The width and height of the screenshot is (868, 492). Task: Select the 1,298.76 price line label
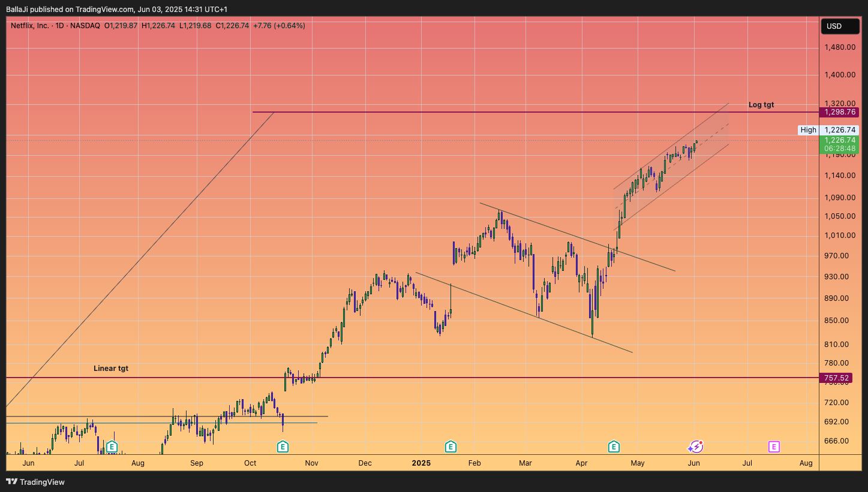pyautogui.click(x=839, y=112)
